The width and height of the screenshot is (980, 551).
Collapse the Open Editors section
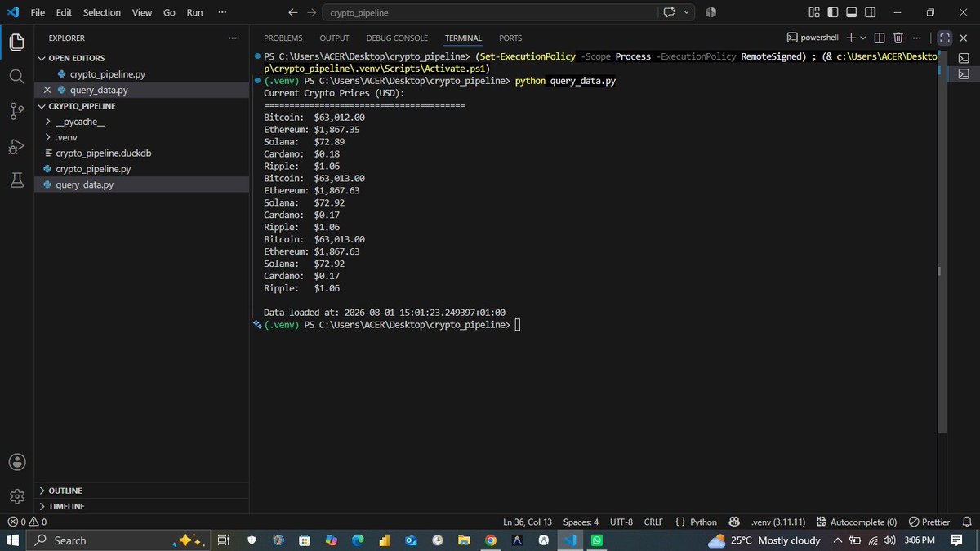[141, 58]
